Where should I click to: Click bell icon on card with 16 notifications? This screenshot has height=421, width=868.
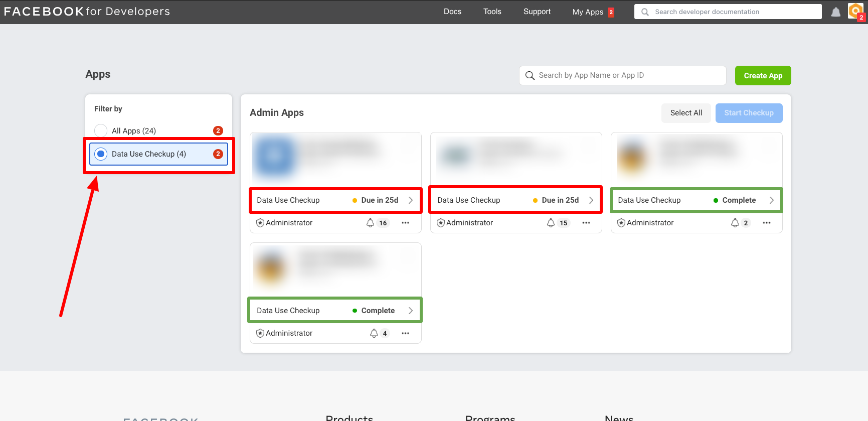click(x=370, y=223)
